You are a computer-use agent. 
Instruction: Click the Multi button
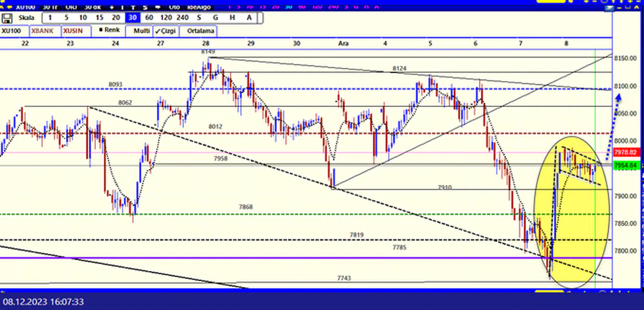point(141,31)
